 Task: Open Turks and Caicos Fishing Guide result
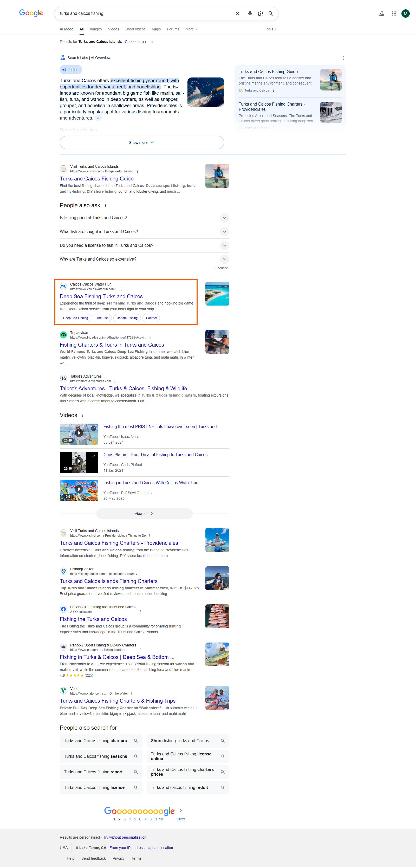tap(97, 179)
